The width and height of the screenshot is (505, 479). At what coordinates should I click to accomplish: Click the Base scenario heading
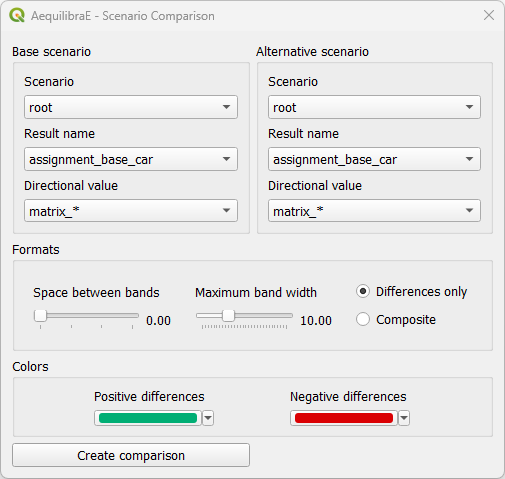pos(51,52)
